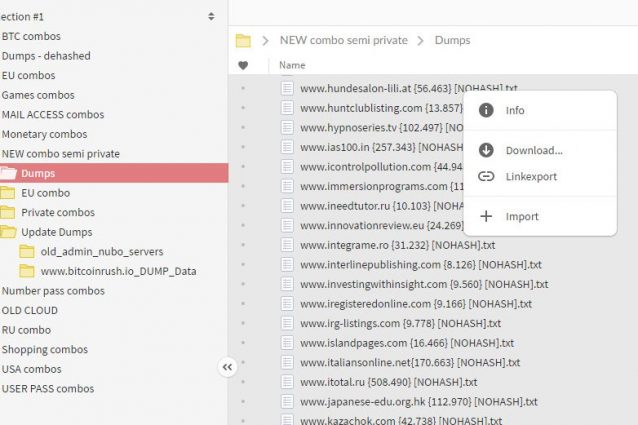Collapse sidebar with double-chevron button

click(227, 367)
